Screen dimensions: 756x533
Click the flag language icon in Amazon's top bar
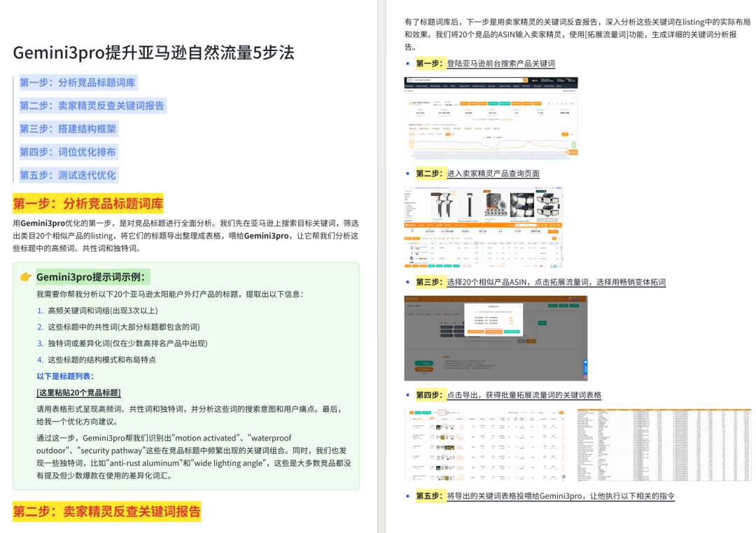click(534, 80)
